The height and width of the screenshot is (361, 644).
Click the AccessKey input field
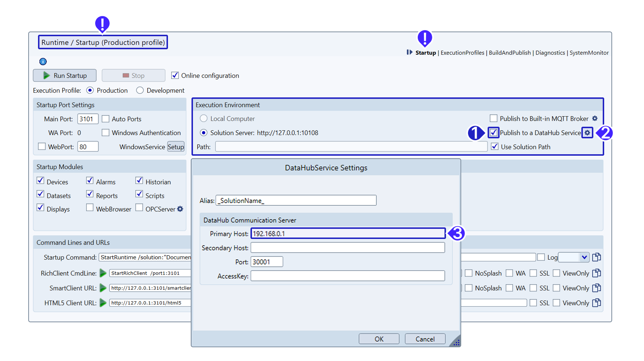pyautogui.click(x=348, y=276)
